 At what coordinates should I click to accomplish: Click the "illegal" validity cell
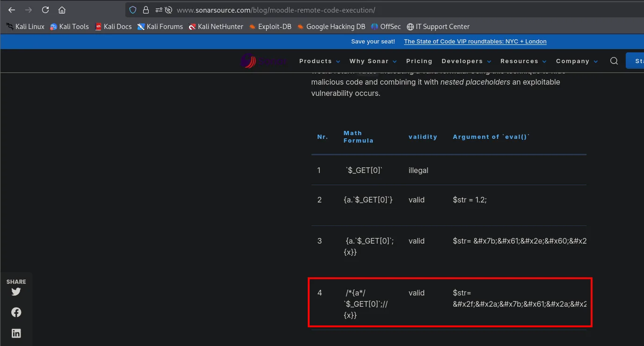418,170
